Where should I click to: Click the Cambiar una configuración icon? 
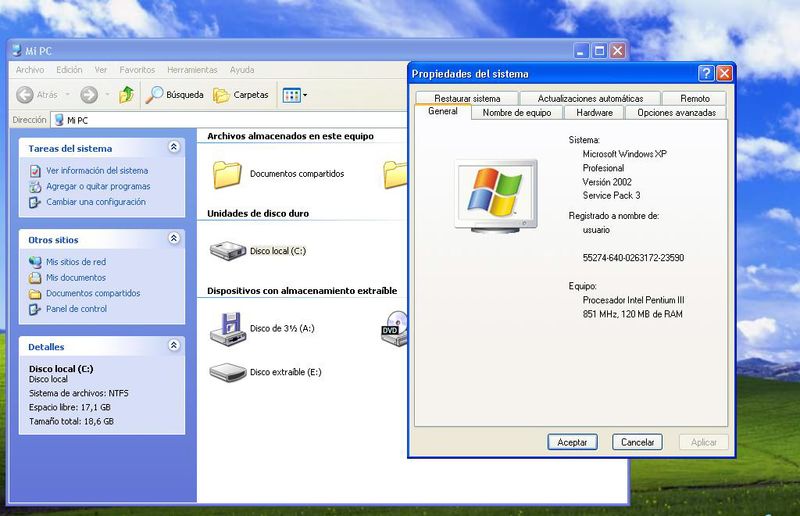(35, 202)
